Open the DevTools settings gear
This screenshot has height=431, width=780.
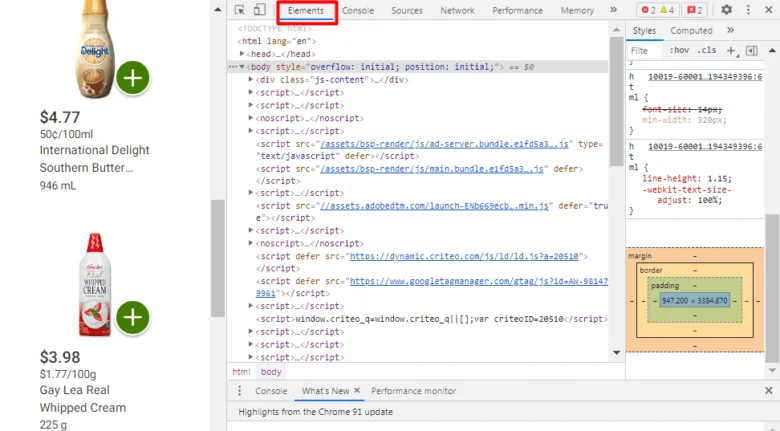[727, 10]
